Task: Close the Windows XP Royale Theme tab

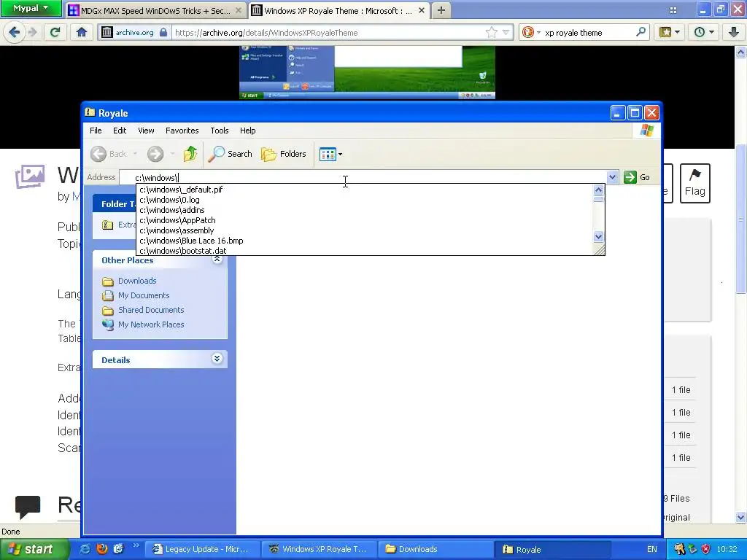Action: pyautogui.click(x=422, y=10)
